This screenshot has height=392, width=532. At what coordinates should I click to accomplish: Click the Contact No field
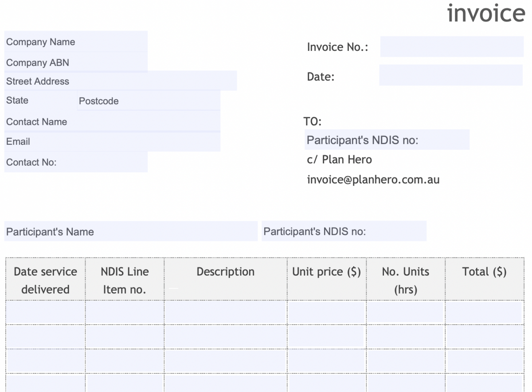coord(76,162)
